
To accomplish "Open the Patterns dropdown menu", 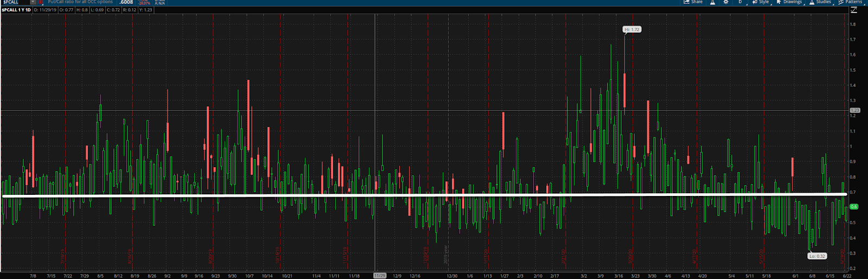I will point(851,2).
